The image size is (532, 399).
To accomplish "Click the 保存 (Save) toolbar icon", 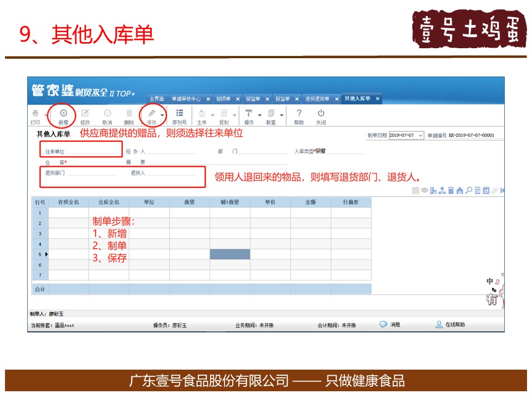I will [x=151, y=113].
